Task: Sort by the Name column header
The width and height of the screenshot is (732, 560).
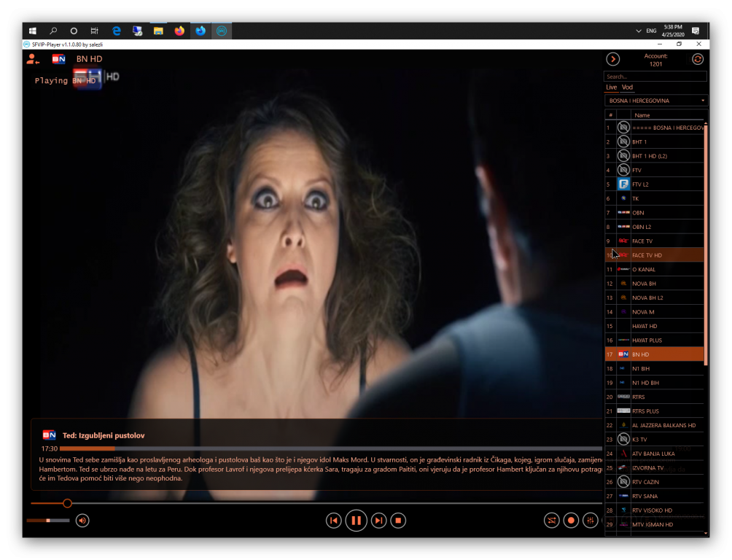Action: (642, 115)
